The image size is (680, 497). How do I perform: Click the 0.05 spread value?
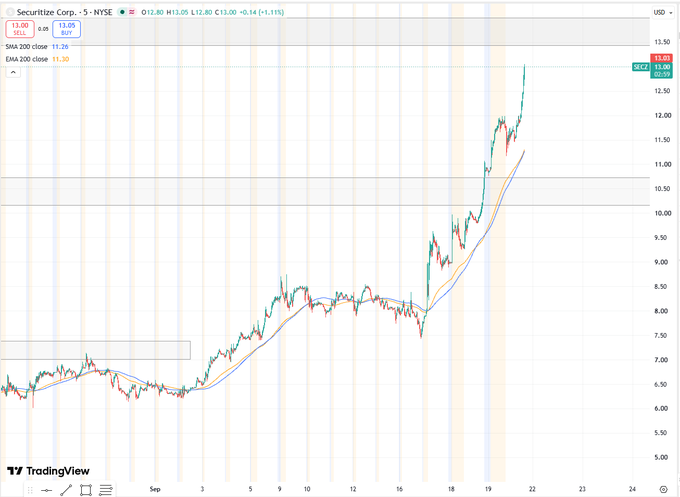pyautogui.click(x=43, y=29)
